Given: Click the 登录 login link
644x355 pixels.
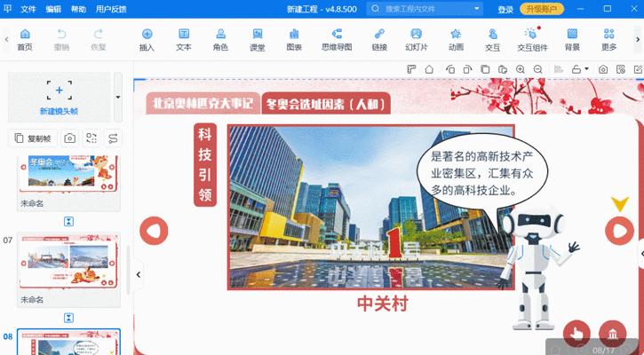Looking at the screenshot, I should pyautogui.click(x=505, y=10).
